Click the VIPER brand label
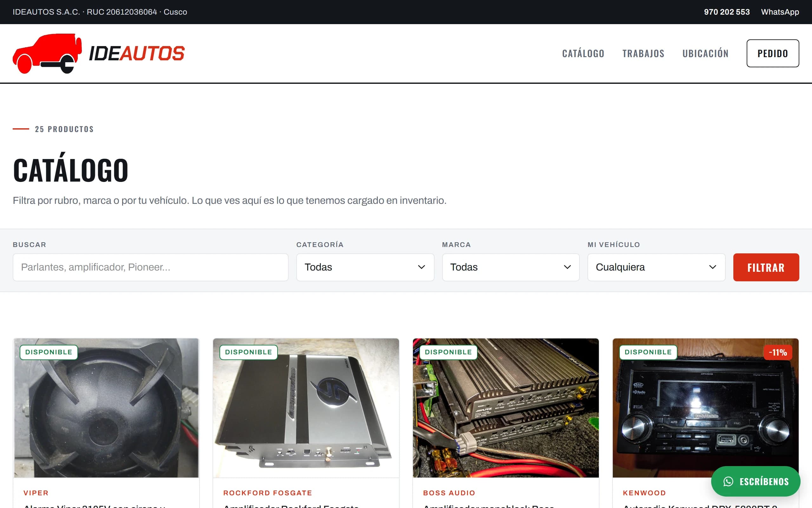The width and height of the screenshot is (812, 508). 36,493
